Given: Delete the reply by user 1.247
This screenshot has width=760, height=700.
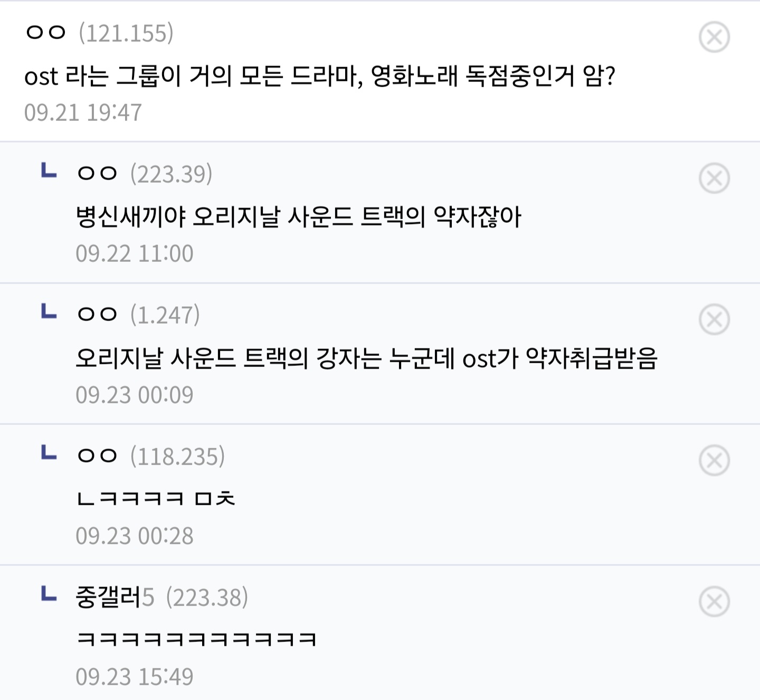Looking at the screenshot, I should pyautogui.click(x=714, y=319).
